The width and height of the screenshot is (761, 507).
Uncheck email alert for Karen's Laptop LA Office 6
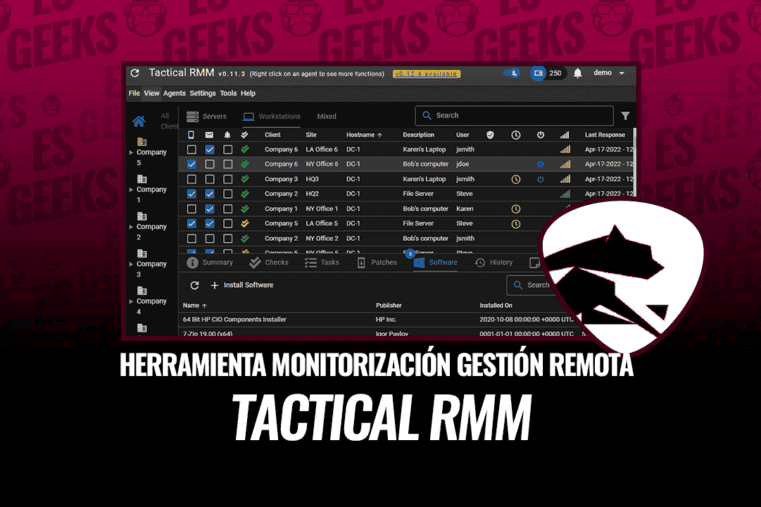point(210,149)
